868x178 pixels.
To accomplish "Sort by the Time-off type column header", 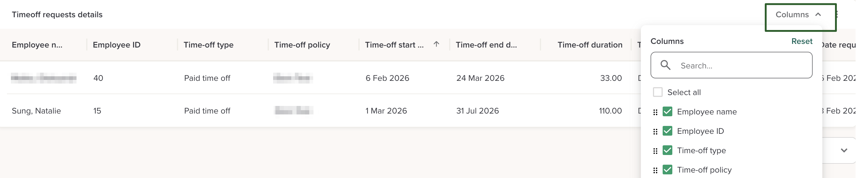I will [x=208, y=45].
